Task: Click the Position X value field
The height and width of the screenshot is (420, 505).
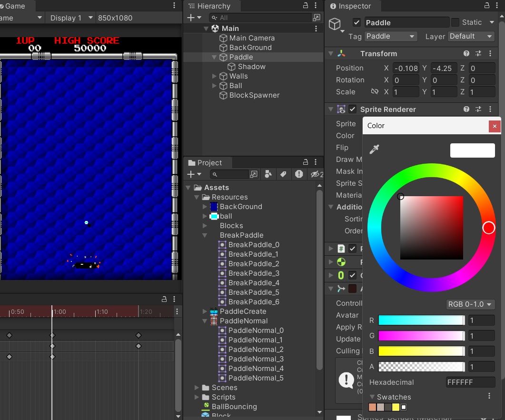Action: coord(406,68)
